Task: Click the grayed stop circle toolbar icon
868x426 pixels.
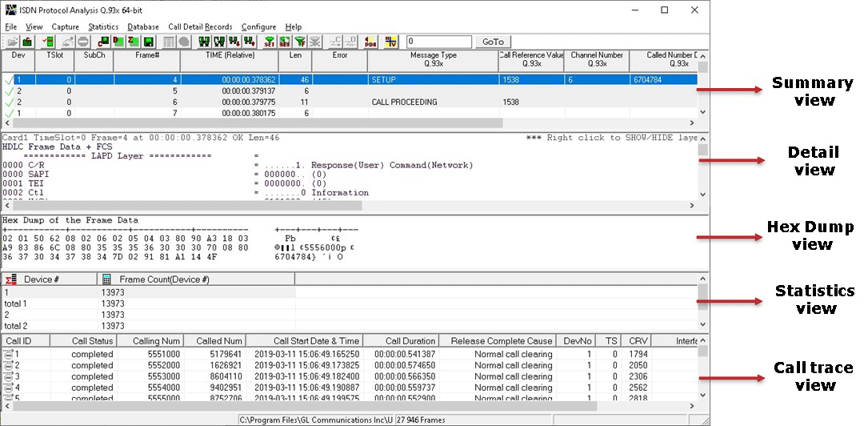Action: pyautogui.click(x=83, y=42)
